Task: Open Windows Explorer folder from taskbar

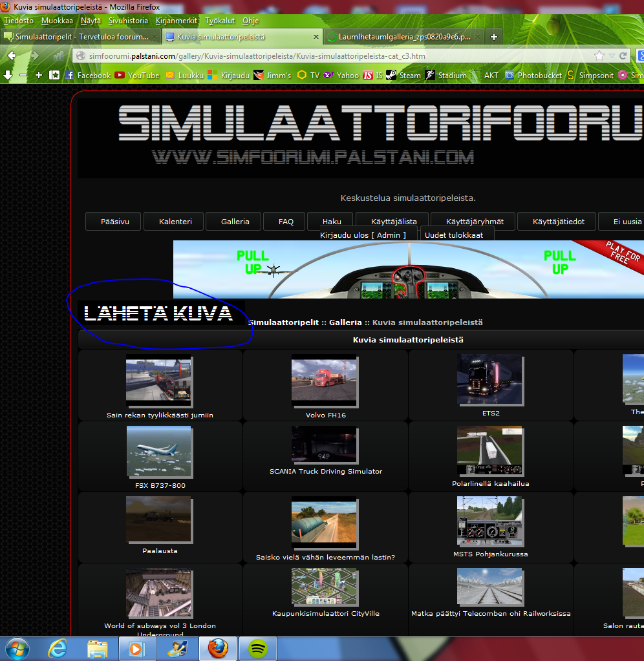Action: point(97,648)
